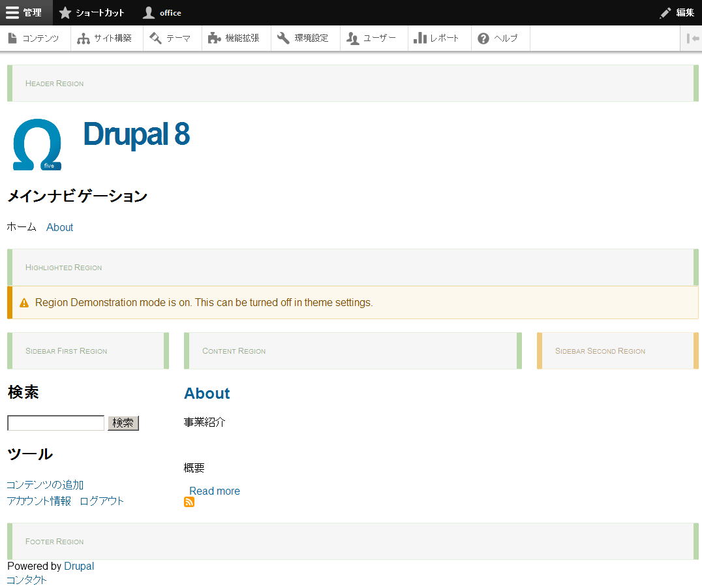Click the Footer Region label
The image size is (702, 588).
55,542
